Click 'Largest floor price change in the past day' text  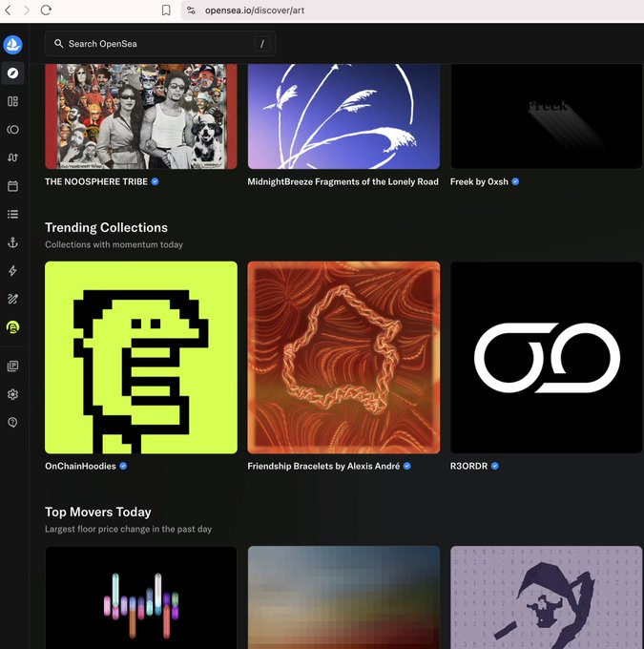128,529
